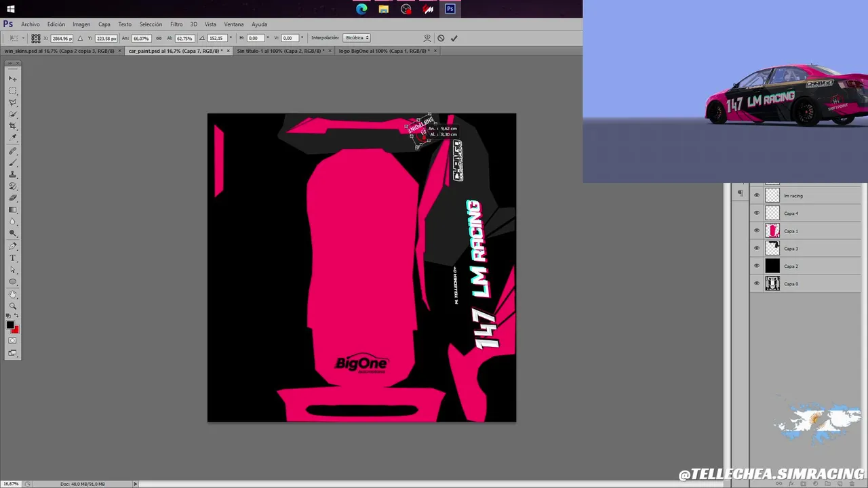Viewport: 868px width, 488px height.
Task: Open the Texto menu
Action: pos(125,24)
